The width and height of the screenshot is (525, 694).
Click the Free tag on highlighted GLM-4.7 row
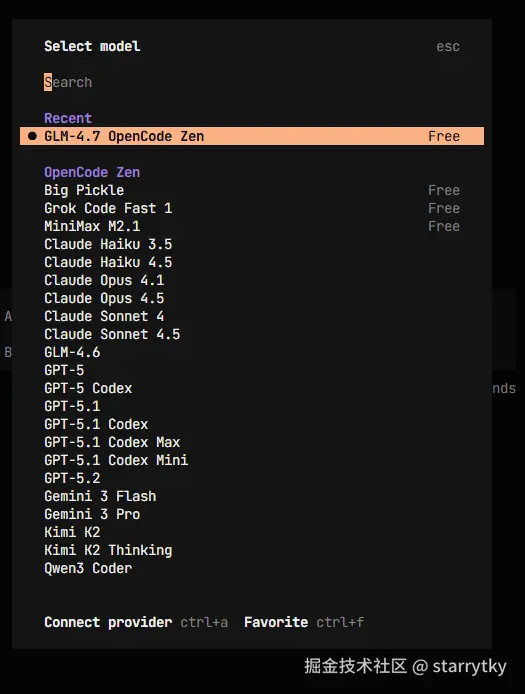[444, 136]
